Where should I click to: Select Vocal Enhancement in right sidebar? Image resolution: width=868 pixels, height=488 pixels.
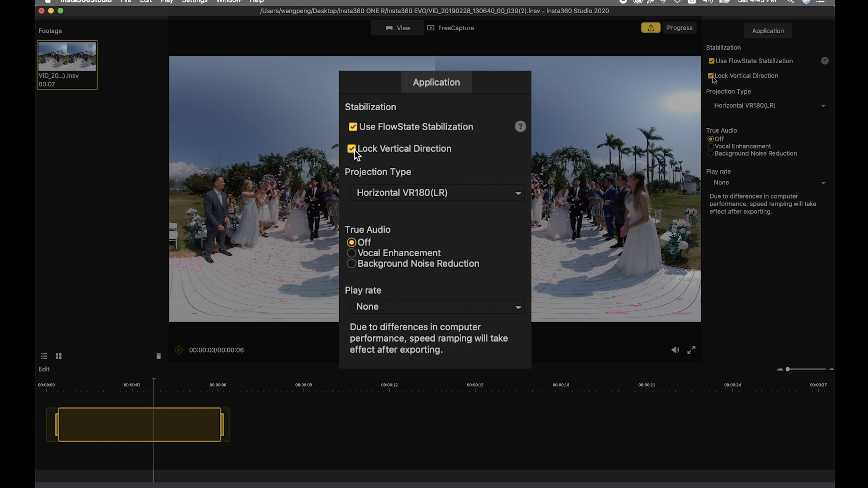pos(711,146)
